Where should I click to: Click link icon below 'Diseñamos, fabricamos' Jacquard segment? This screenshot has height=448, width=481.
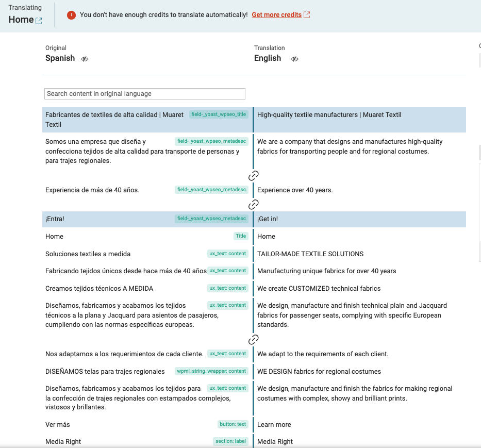click(253, 340)
